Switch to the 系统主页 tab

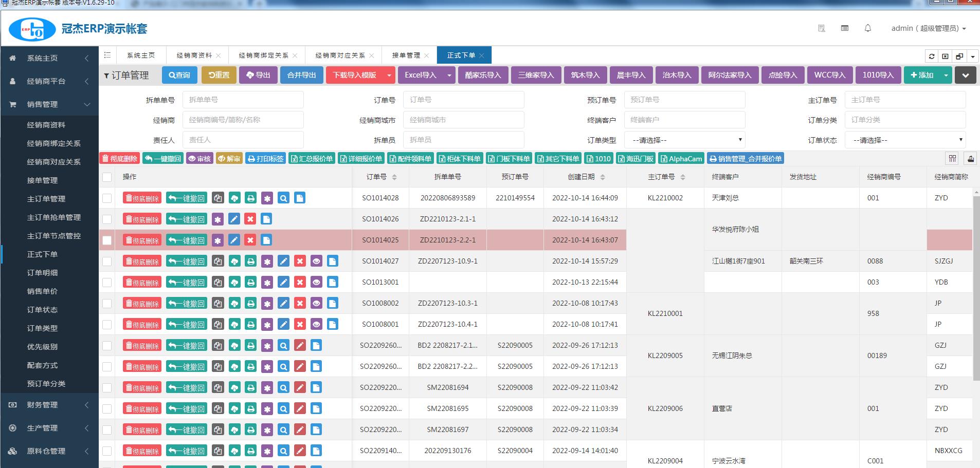coord(141,55)
